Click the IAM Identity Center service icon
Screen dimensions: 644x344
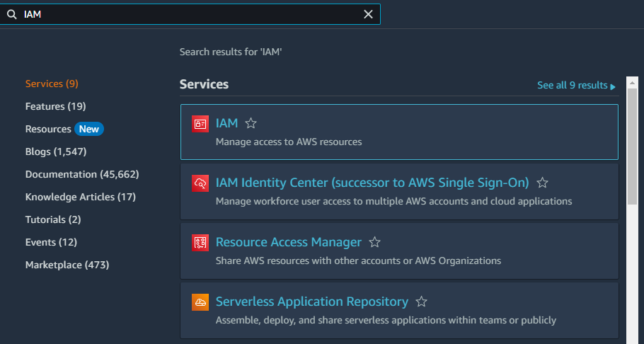pyautogui.click(x=200, y=183)
